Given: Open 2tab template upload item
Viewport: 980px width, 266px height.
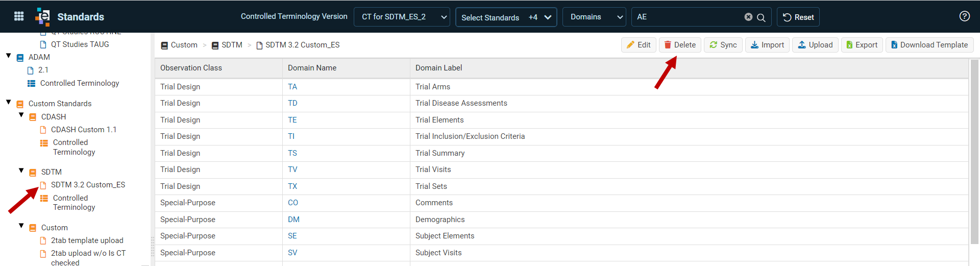Looking at the screenshot, I should coord(87,240).
